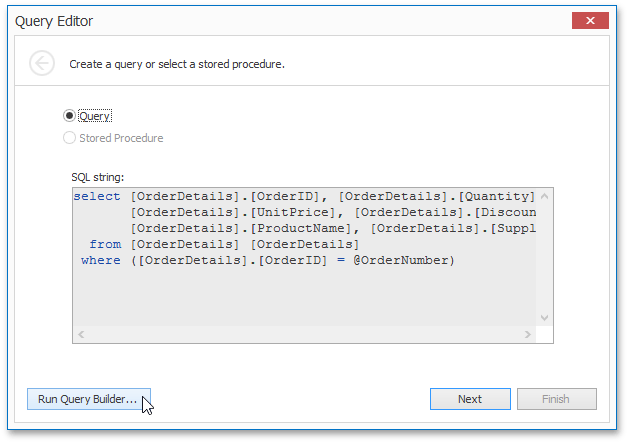
Task: Go back using the circular arrow icon
Action: pyautogui.click(x=42, y=63)
